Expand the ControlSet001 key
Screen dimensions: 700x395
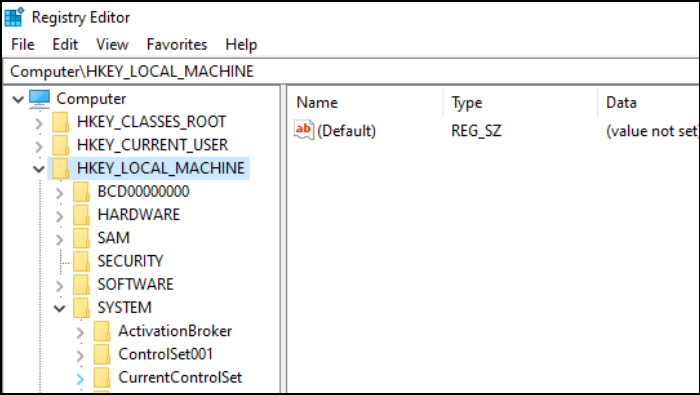tap(80, 355)
